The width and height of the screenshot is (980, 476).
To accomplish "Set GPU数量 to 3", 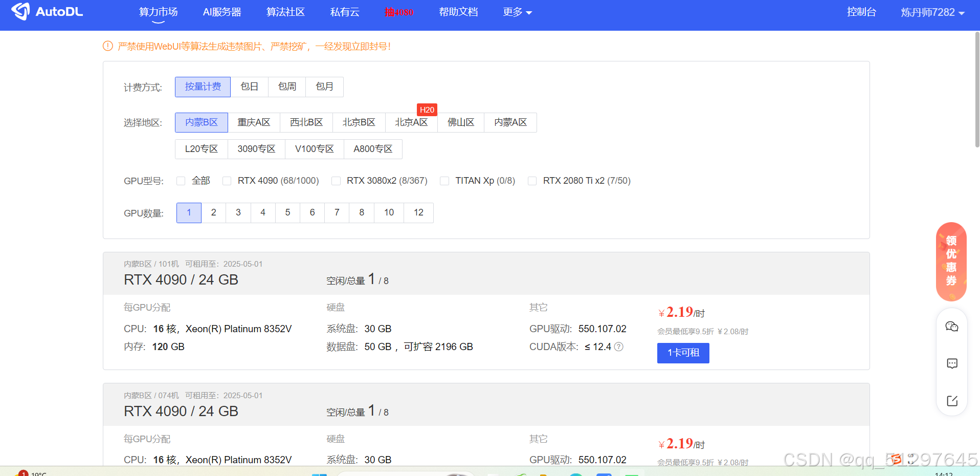I will (x=238, y=213).
